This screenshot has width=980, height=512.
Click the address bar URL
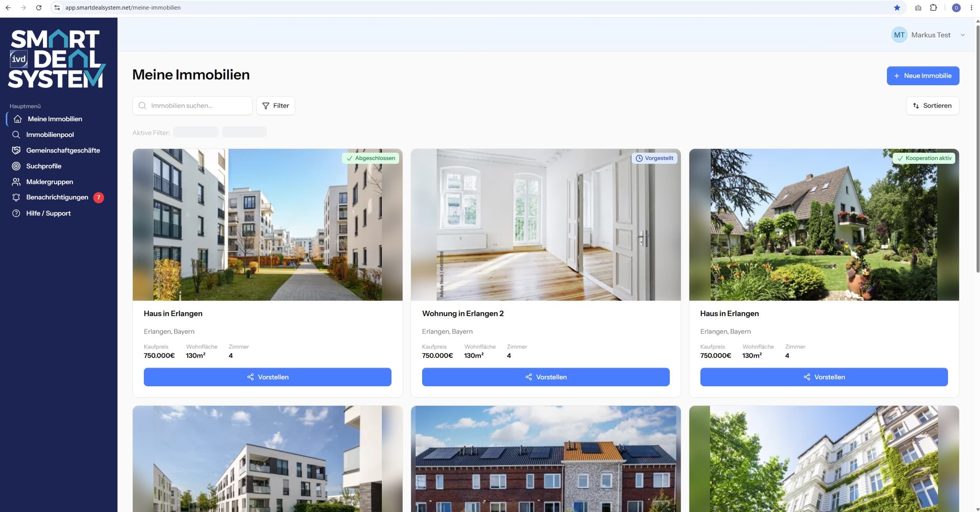tap(123, 7)
